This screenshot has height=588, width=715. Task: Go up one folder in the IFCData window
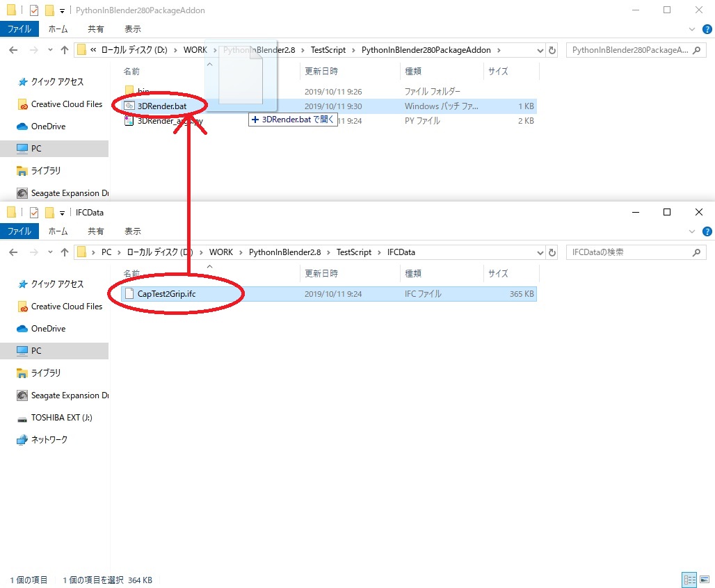pos(64,252)
